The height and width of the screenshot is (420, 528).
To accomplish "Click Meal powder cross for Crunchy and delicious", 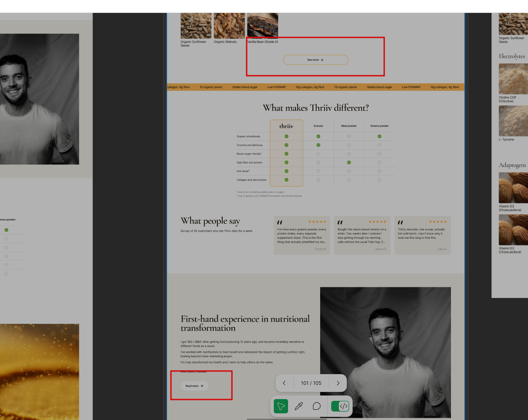I will (x=349, y=145).
